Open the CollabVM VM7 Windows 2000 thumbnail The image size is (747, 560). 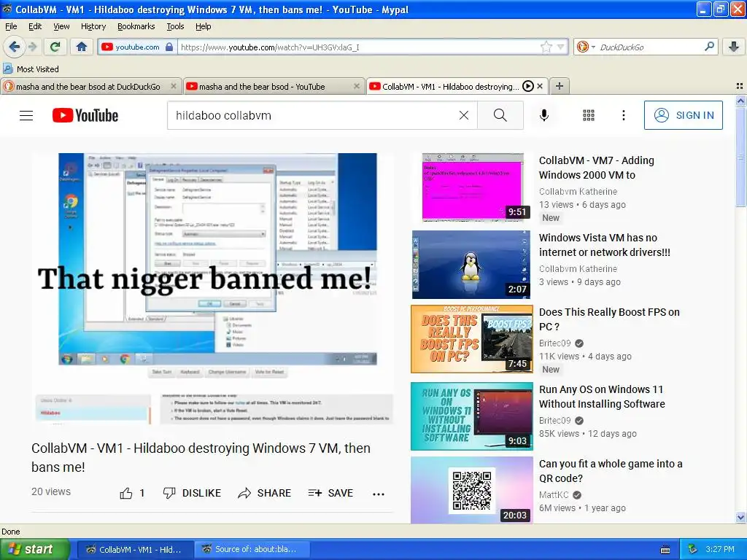(x=473, y=187)
